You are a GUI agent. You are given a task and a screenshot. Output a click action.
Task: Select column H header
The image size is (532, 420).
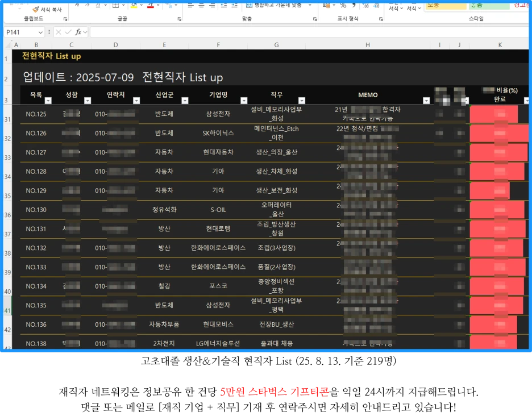(x=367, y=45)
